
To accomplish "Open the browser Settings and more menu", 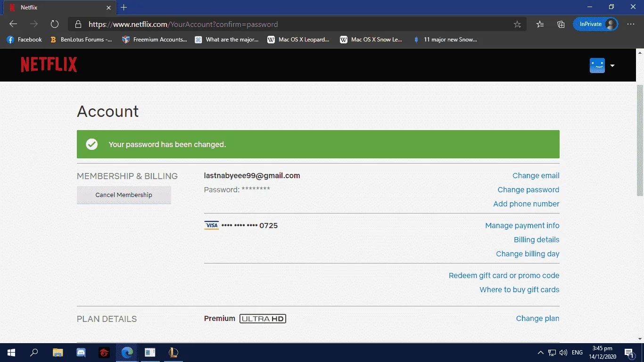I will [631, 24].
